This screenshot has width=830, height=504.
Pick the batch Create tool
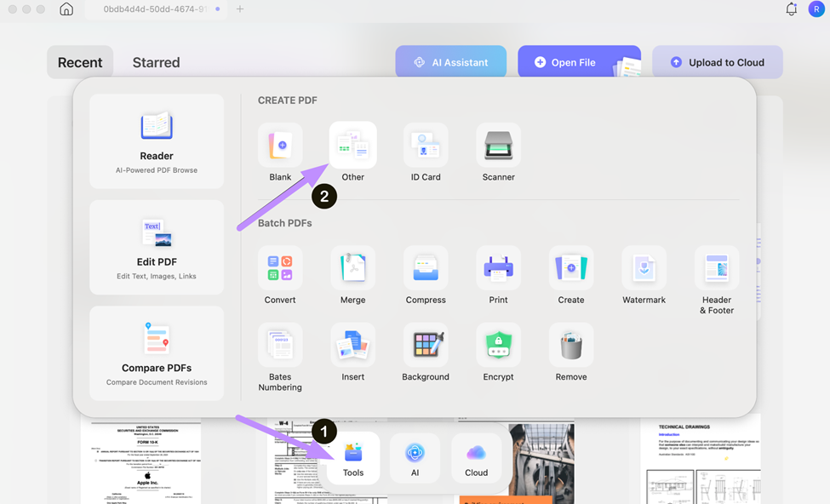(571, 268)
